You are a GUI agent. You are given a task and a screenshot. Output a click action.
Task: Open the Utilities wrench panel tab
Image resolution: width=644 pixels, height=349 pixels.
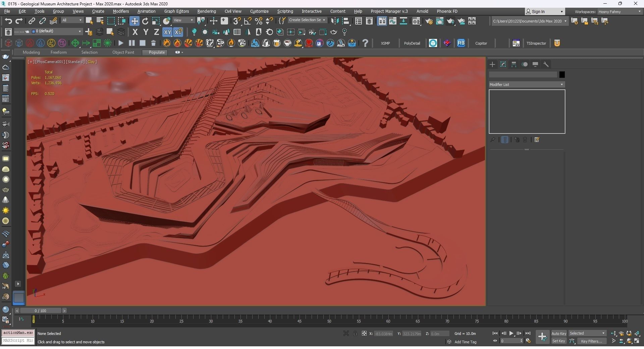(x=546, y=64)
